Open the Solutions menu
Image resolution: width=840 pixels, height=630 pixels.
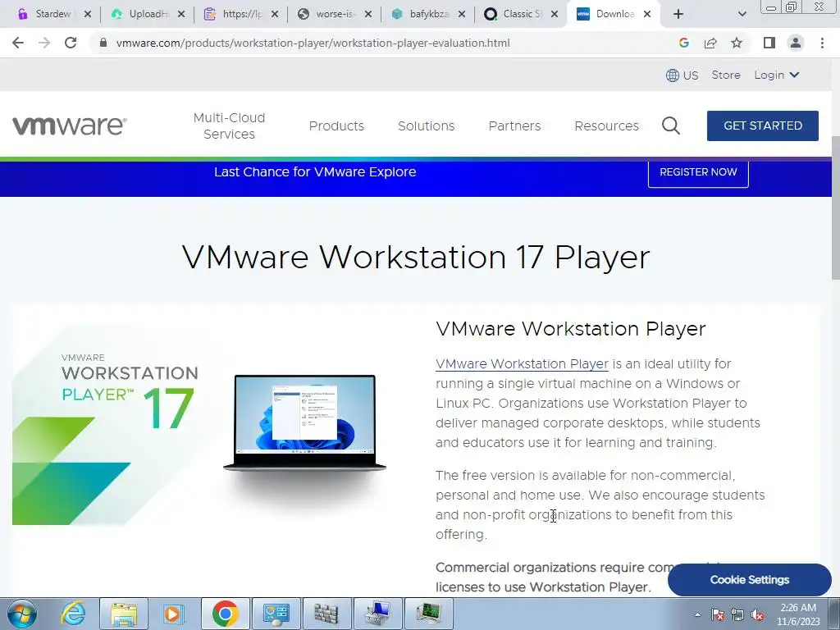click(426, 126)
